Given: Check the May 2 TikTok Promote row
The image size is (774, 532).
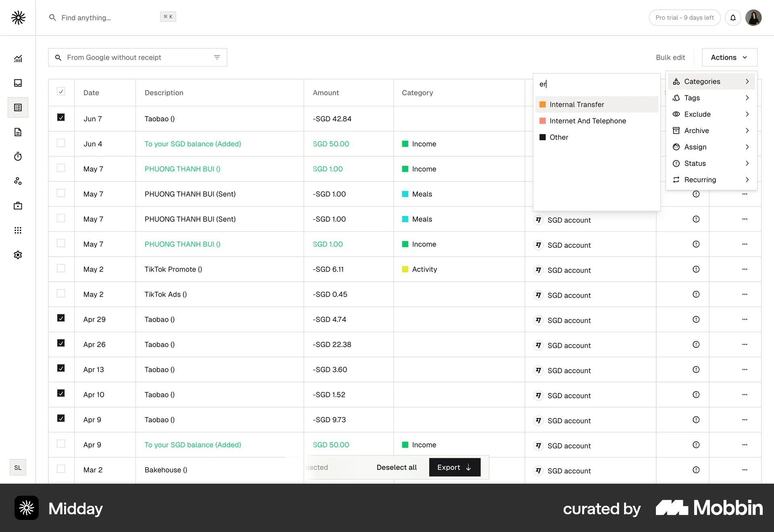Looking at the screenshot, I should point(61,268).
